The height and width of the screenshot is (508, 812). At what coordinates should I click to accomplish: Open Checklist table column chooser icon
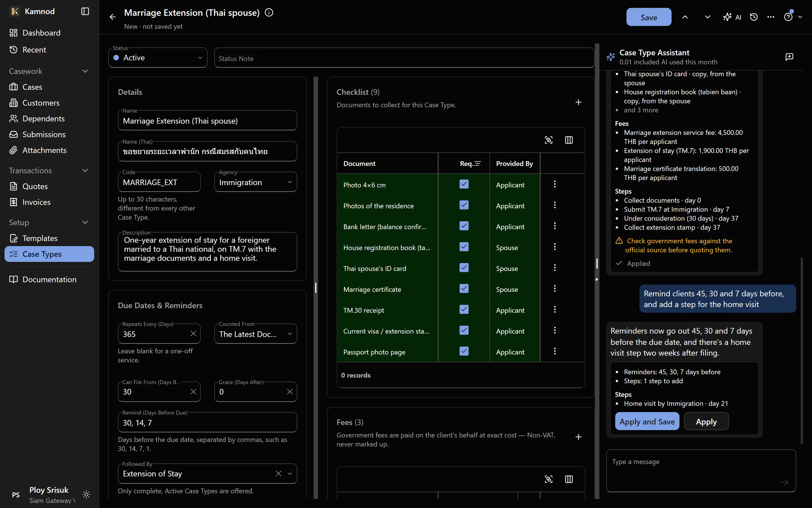tap(569, 140)
